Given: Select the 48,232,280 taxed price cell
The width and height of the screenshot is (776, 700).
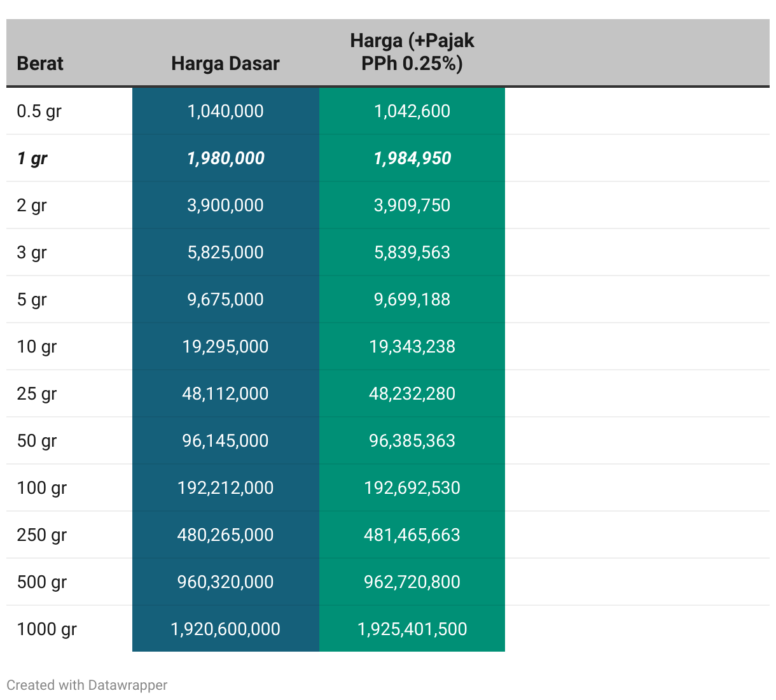Looking at the screenshot, I should tap(412, 394).
